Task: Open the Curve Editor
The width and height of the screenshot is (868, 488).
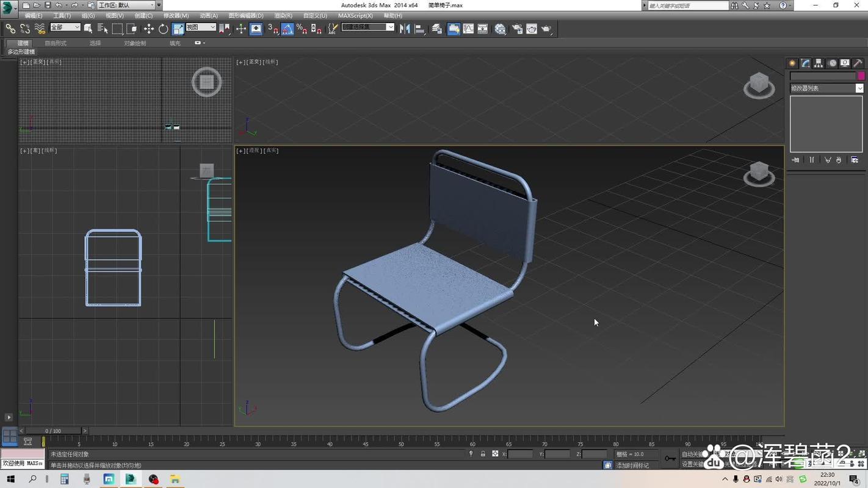Action: click(x=469, y=29)
